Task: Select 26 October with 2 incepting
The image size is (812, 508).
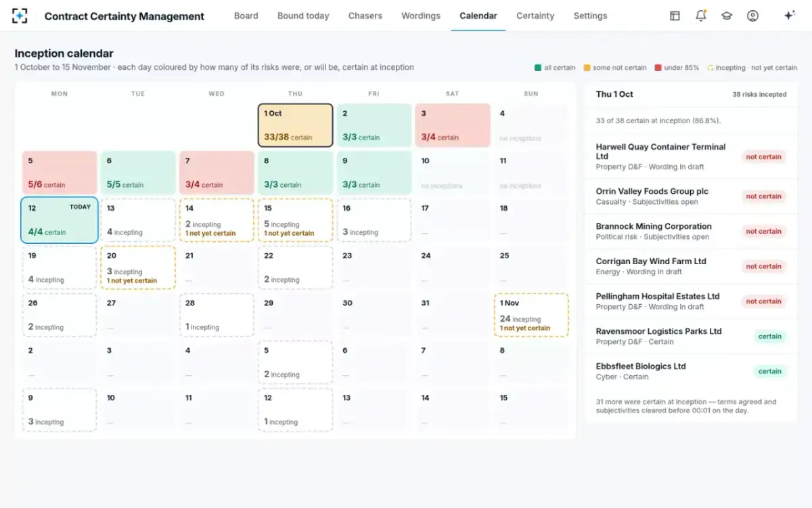Action: [60, 315]
